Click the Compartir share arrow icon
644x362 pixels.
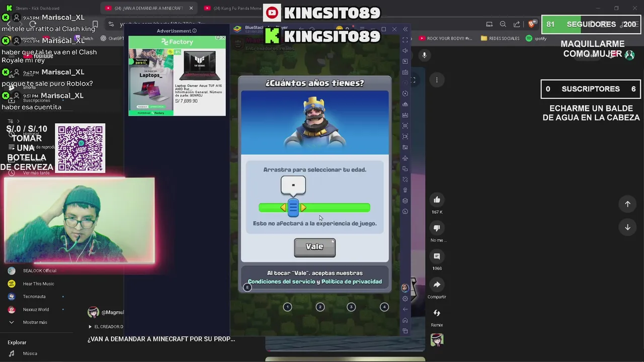[437, 285]
